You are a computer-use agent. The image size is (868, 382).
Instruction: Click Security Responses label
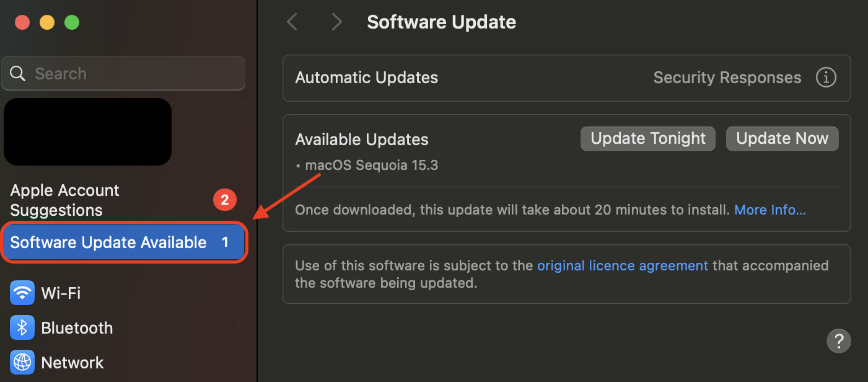(727, 78)
